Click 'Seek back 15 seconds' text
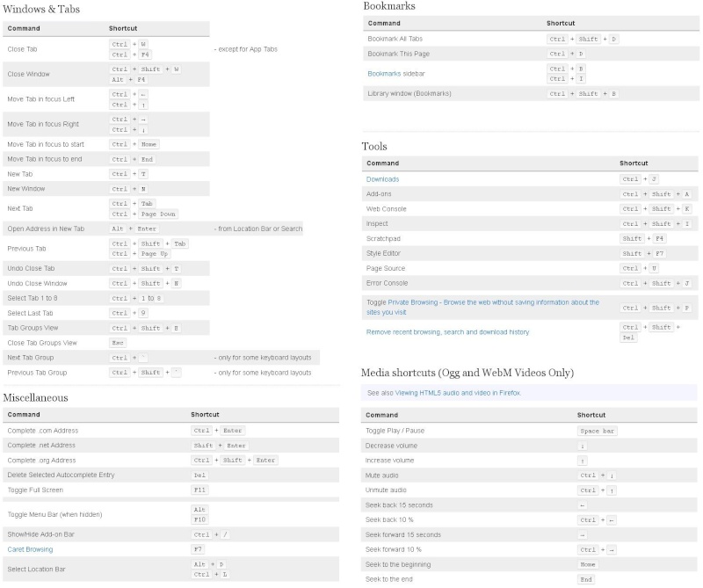The height and width of the screenshot is (588, 703). [x=399, y=505]
